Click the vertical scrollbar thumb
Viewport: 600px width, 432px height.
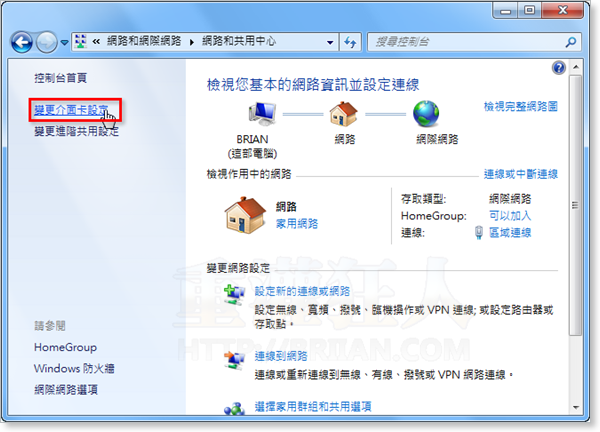575,205
